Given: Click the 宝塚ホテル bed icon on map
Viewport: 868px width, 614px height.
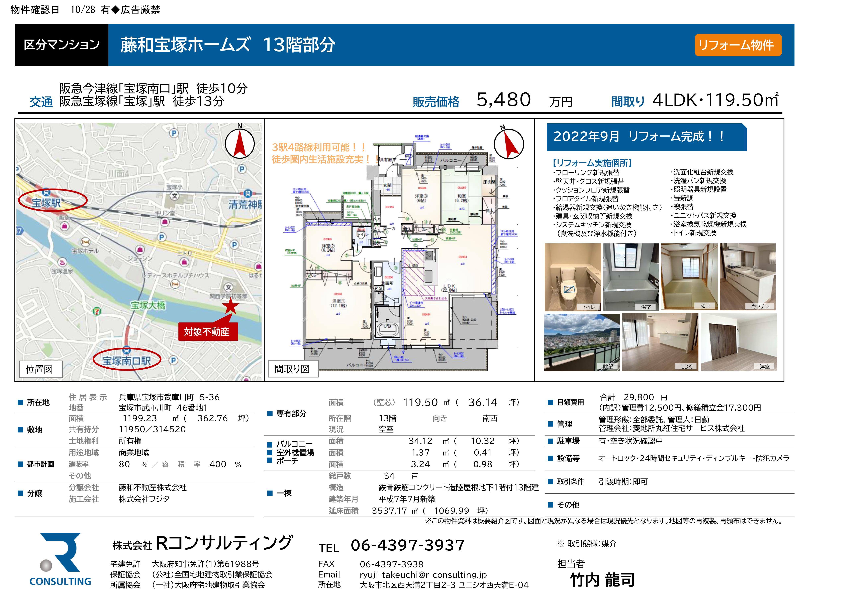Looking at the screenshot, I should [86, 242].
